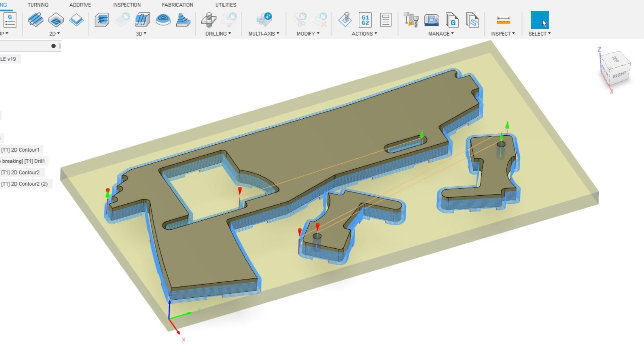Switch to the TURNING tab
Viewport: 644px width, 345px height.
point(38,5)
